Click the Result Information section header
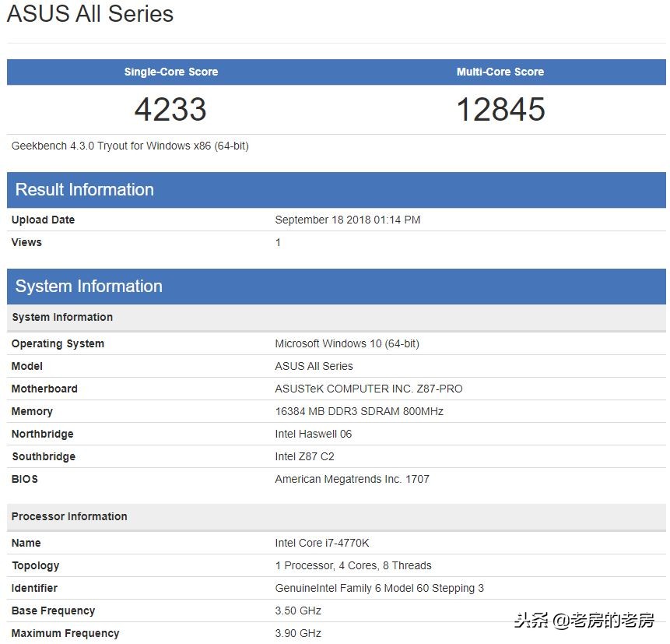 [x=84, y=189]
